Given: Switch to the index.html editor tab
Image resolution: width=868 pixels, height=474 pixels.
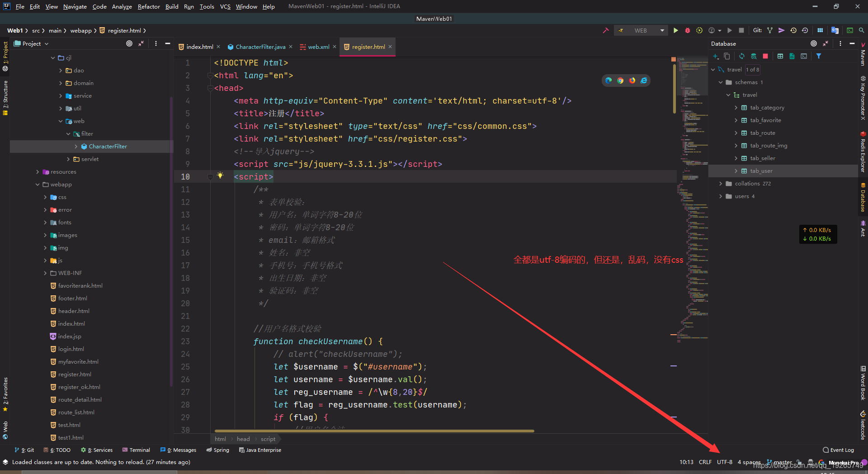Looking at the screenshot, I should click(199, 47).
